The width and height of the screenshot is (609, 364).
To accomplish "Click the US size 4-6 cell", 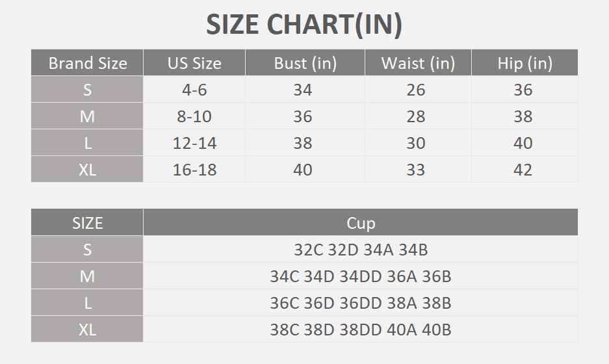I will (x=194, y=90).
